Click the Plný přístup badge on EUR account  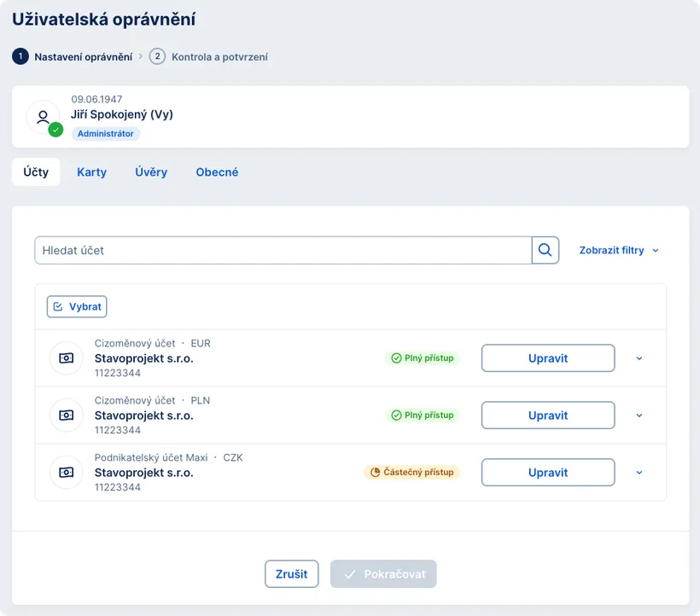422,358
